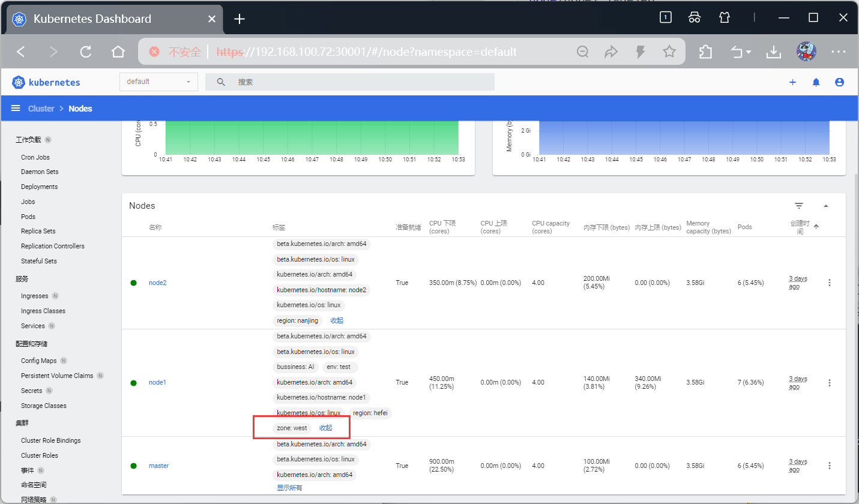Open the default namespace dropdown

click(x=159, y=82)
